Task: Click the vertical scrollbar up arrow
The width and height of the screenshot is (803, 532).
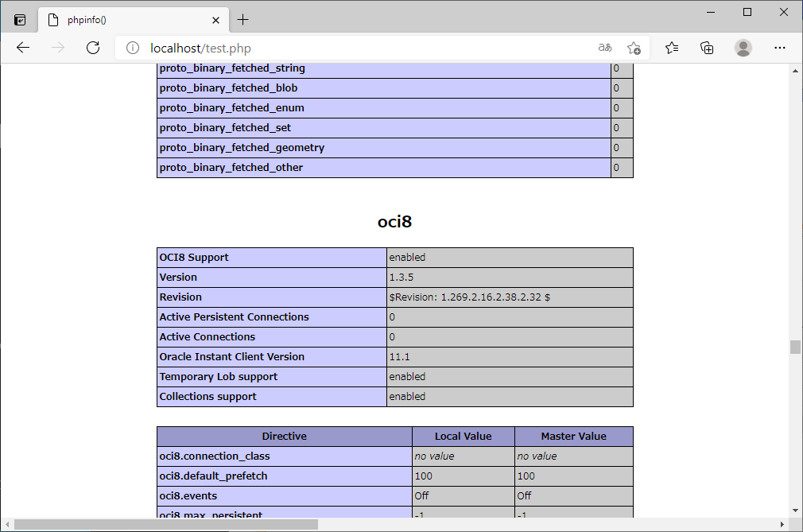Action: tap(794, 70)
